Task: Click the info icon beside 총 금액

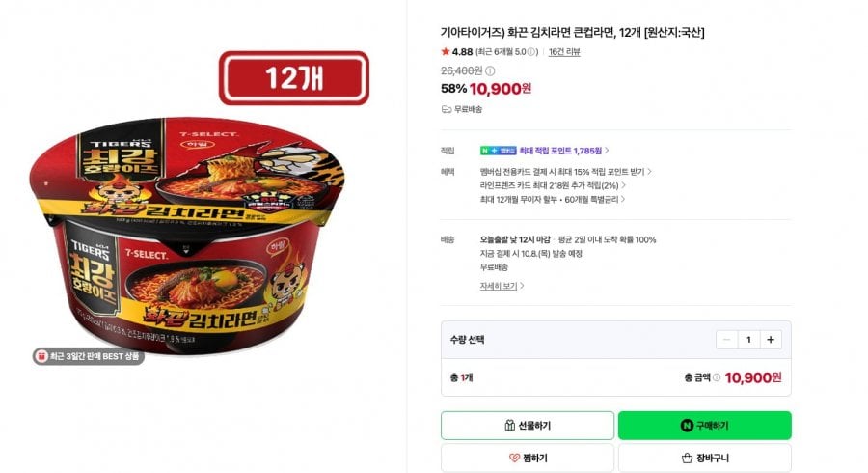Action: pos(717,377)
